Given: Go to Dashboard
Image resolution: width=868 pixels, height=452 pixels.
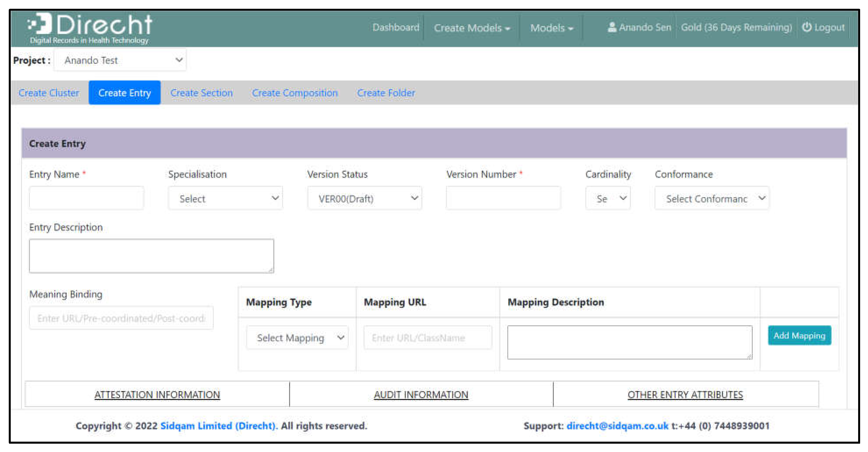Looking at the screenshot, I should point(396,27).
